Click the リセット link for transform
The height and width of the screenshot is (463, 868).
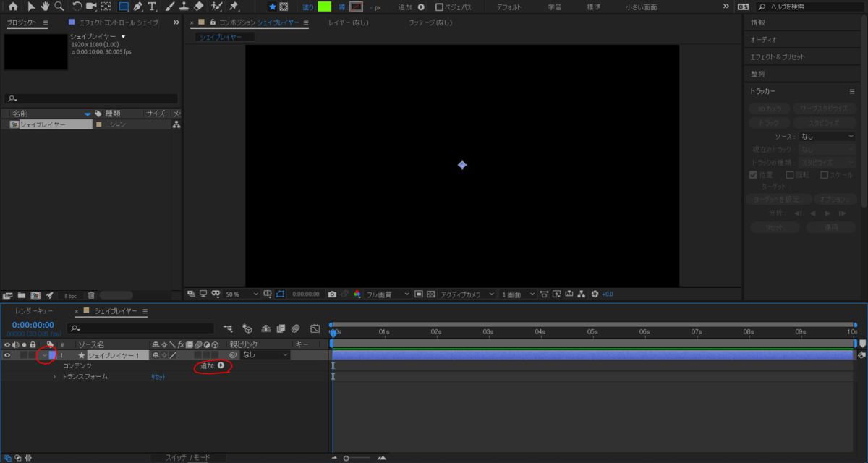click(158, 377)
